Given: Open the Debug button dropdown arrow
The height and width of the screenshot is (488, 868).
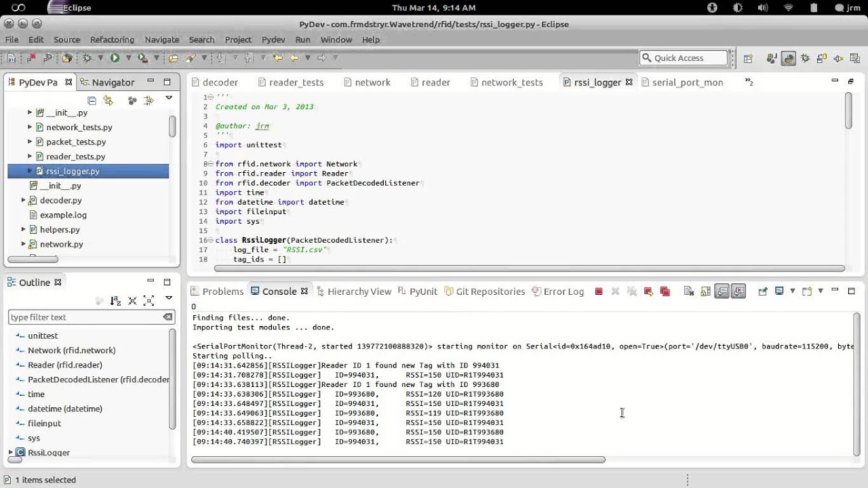Looking at the screenshot, I should (100, 58).
